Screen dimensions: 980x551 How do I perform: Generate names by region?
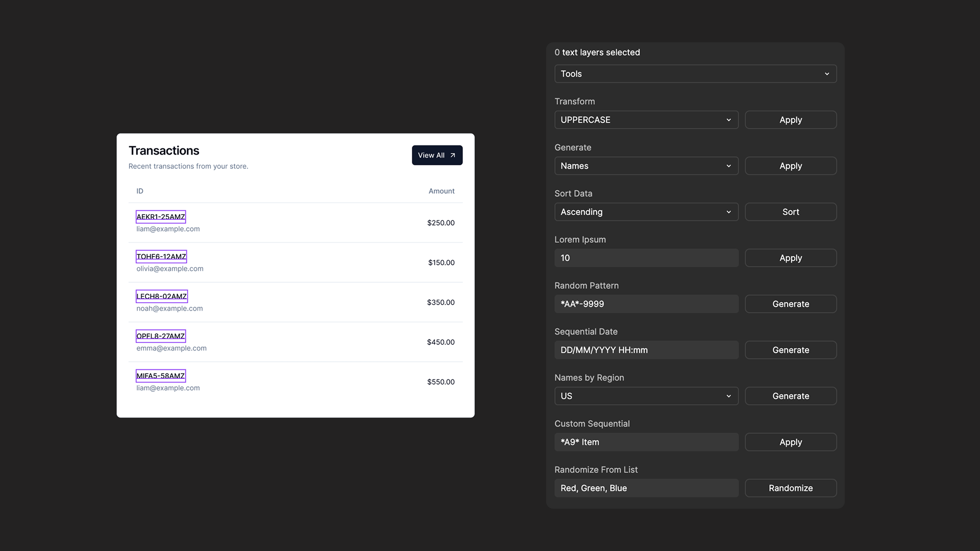[x=790, y=396]
